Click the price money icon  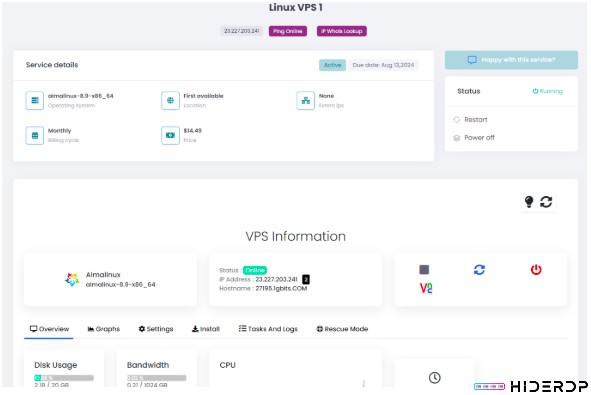coord(170,135)
